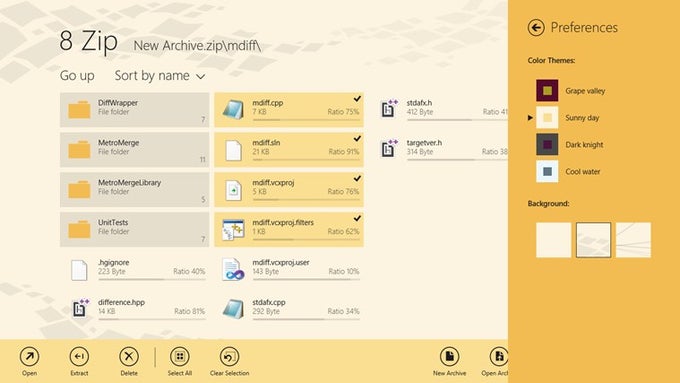The width and height of the screenshot is (680, 383).
Task: Deselect mdiff.cpp via its checkmark
Action: [357, 99]
